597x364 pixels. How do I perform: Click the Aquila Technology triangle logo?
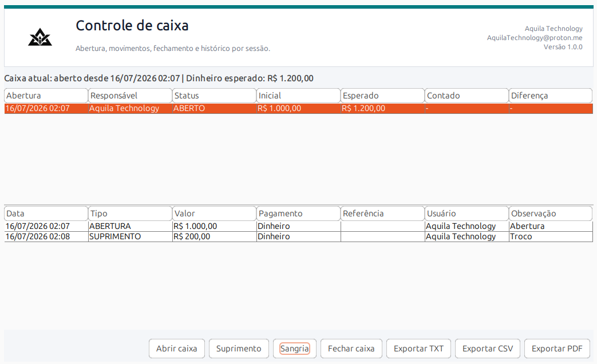click(40, 37)
